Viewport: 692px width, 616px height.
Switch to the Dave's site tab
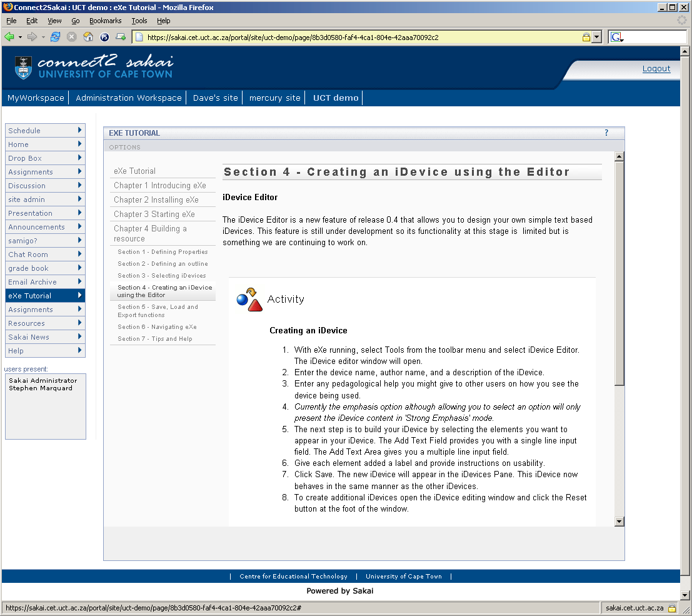click(x=216, y=98)
